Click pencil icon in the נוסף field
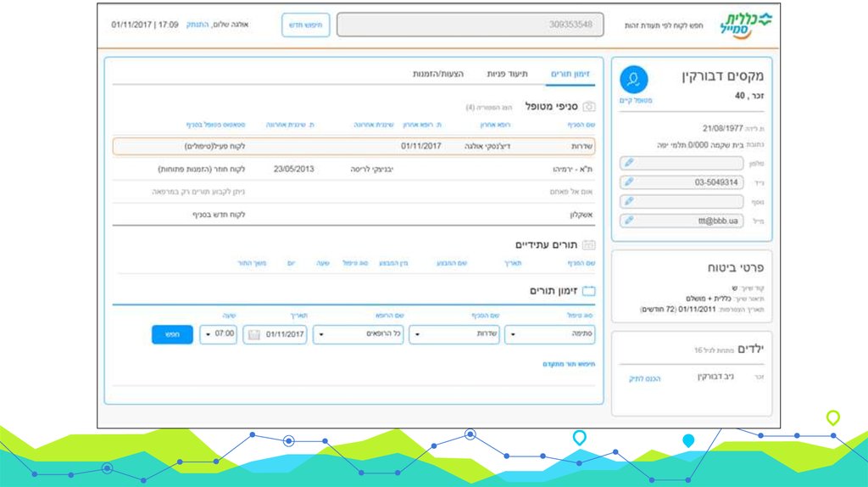This screenshot has height=487, width=868. tap(629, 201)
